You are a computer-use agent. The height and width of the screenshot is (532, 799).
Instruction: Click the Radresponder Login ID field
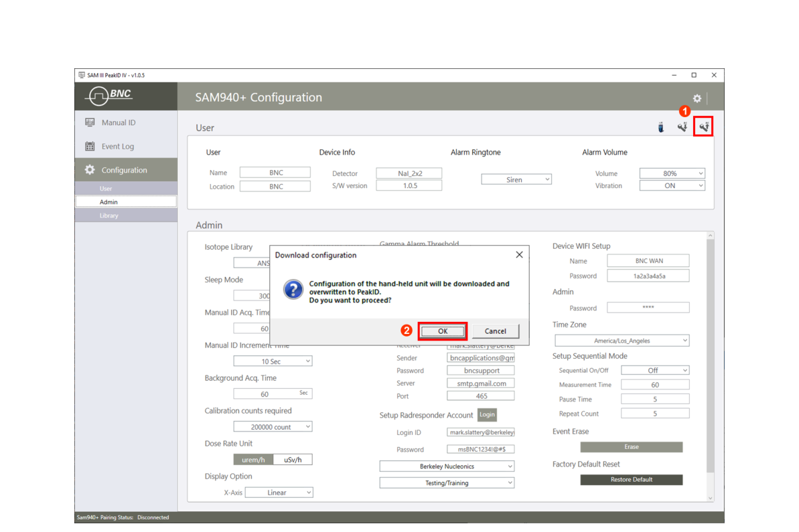480,432
